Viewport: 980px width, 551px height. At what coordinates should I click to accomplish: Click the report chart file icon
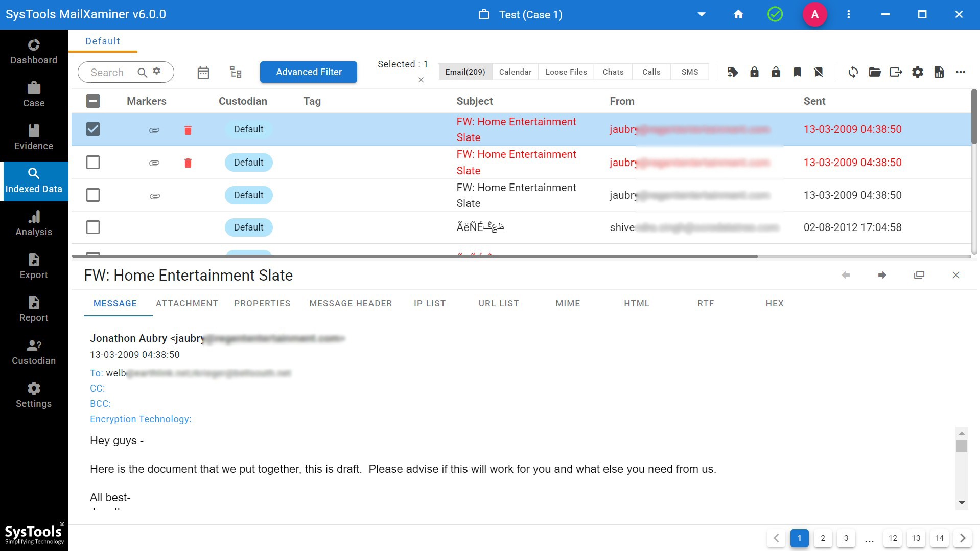(939, 72)
